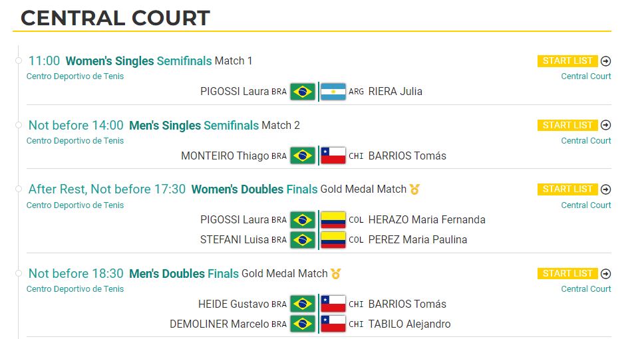The image size is (644, 339).
Task: Click Brazil flag next to MONTEIRO Thiago
Action: pyautogui.click(x=302, y=156)
